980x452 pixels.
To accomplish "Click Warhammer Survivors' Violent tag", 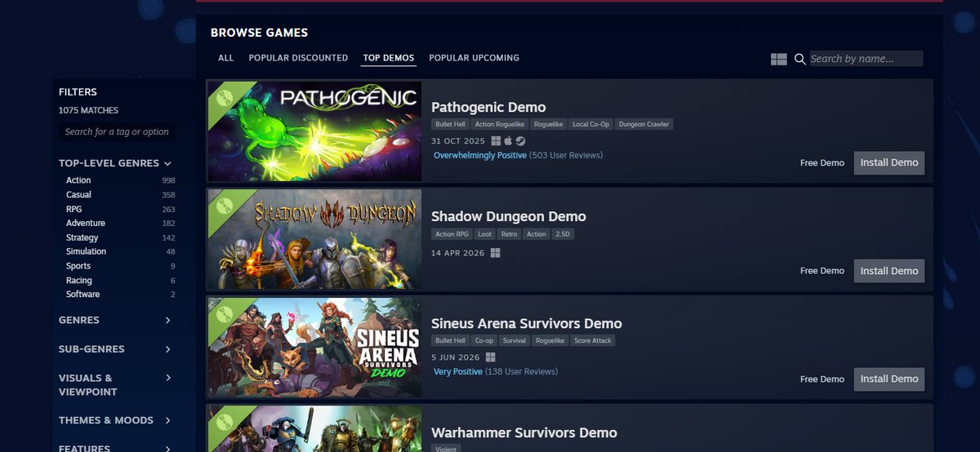I will click(x=446, y=449).
